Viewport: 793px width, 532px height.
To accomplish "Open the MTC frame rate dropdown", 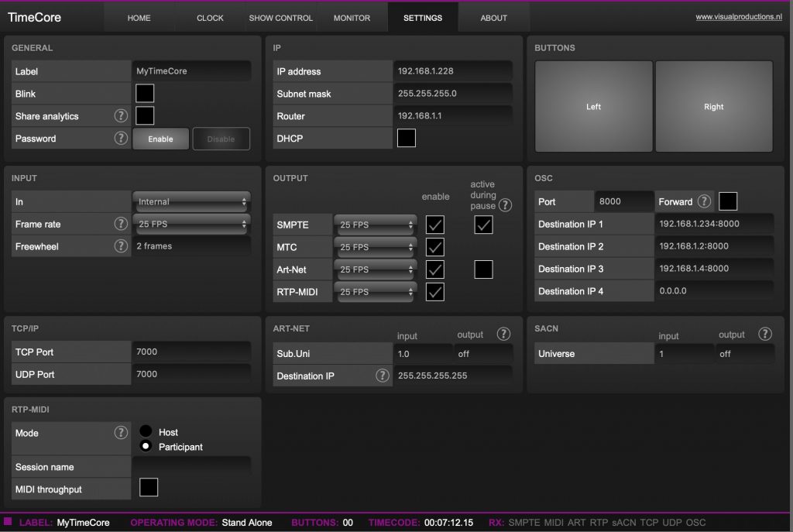I will [376, 247].
